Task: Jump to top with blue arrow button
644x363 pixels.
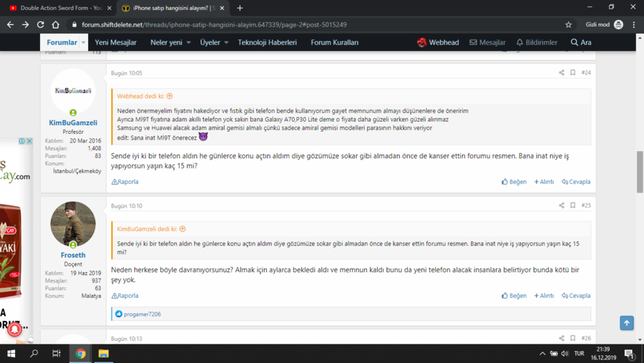Action: click(x=627, y=323)
